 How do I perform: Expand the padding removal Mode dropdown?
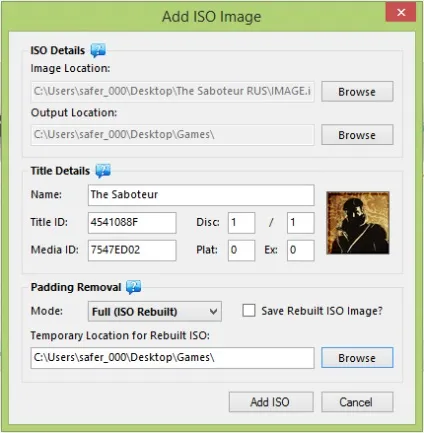coord(155,311)
